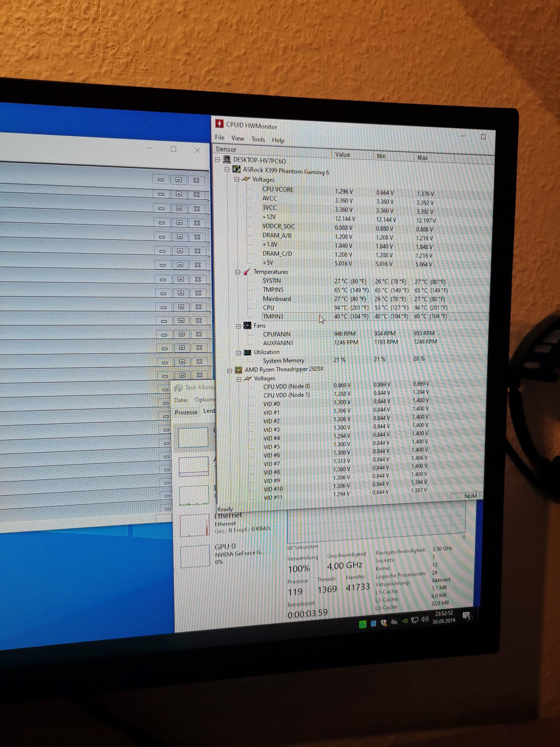Open the File menu in HWMonitor
The image size is (560, 747).
click(220, 138)
